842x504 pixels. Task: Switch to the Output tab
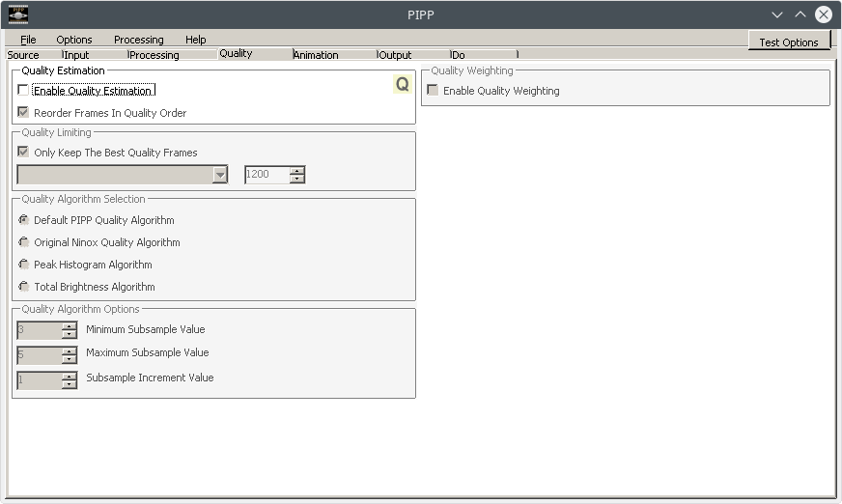pos(413,55)
